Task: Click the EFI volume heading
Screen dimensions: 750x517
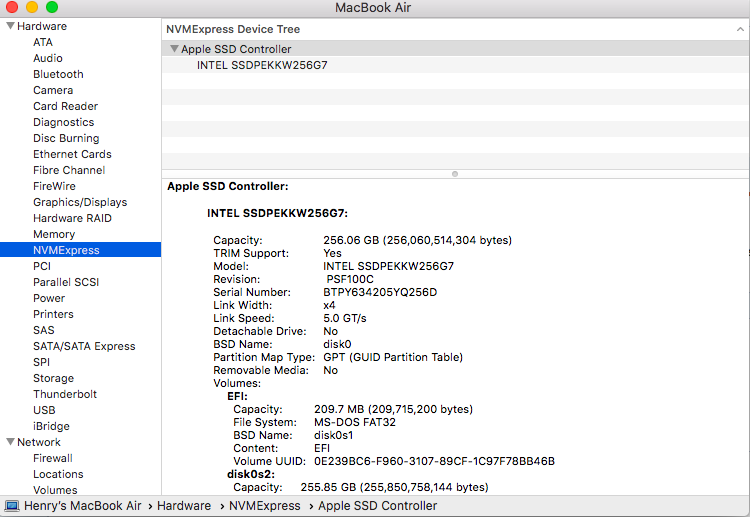Action: [x=237, y=396]
